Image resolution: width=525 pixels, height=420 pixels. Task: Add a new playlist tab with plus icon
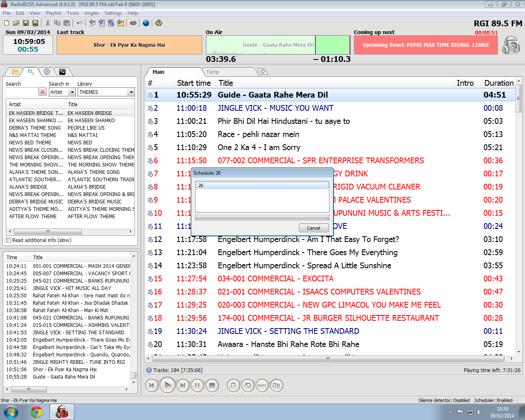263,72
